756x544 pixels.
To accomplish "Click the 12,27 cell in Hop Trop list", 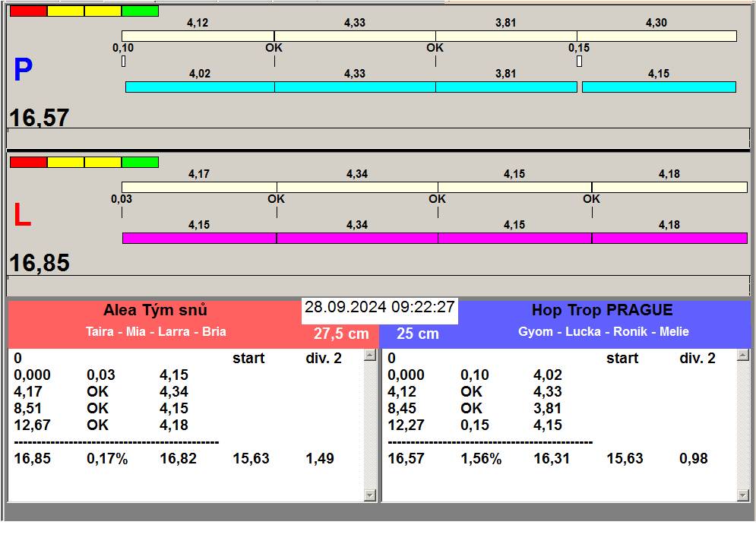I will tap(406, 425).
